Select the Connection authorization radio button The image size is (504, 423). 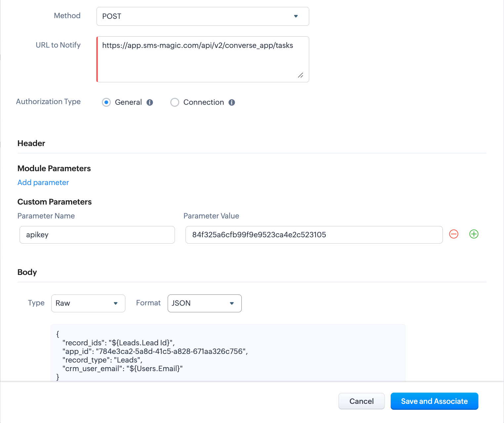(175, 102)
